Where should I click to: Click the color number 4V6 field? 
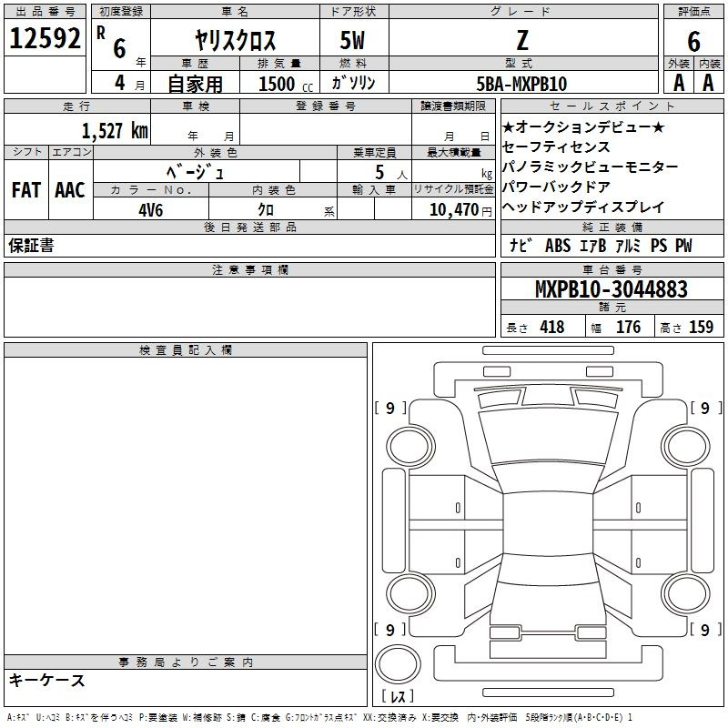[151, 209]
